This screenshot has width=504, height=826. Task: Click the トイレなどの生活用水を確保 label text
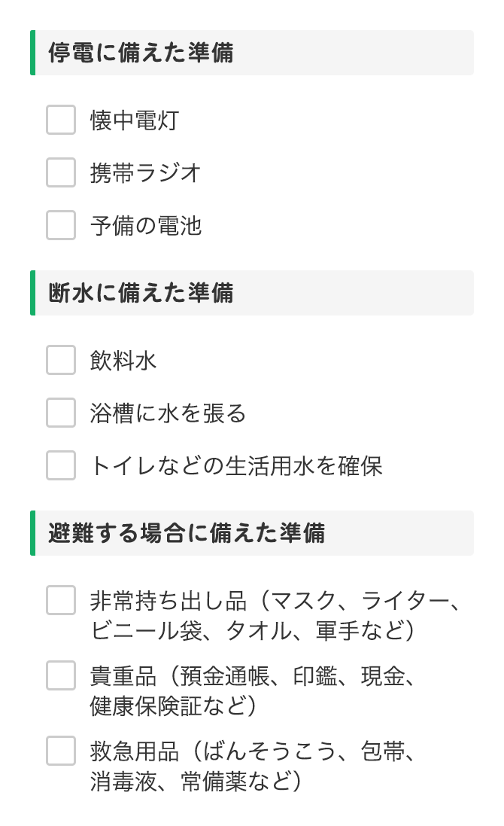(x=236, y=466)
